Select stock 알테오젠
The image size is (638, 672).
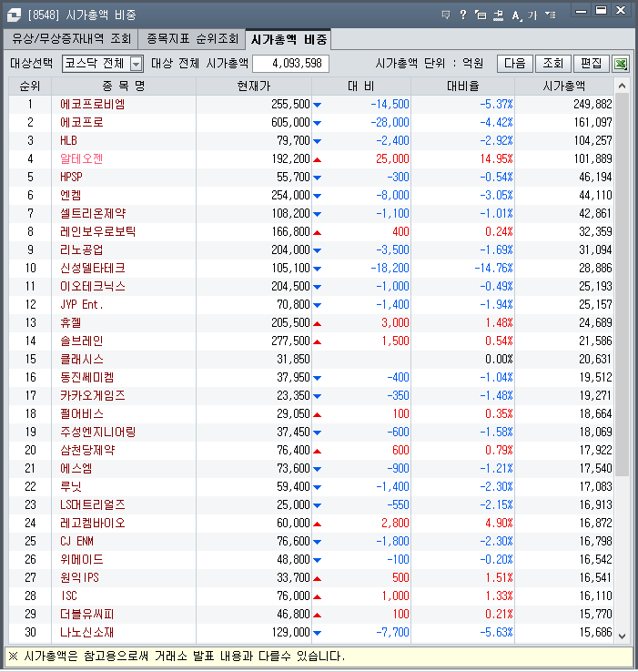(81, 159)
